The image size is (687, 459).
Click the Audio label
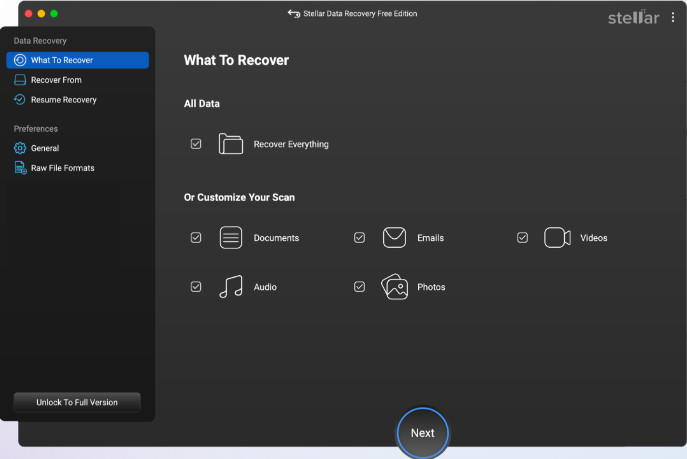coord(265,287)
